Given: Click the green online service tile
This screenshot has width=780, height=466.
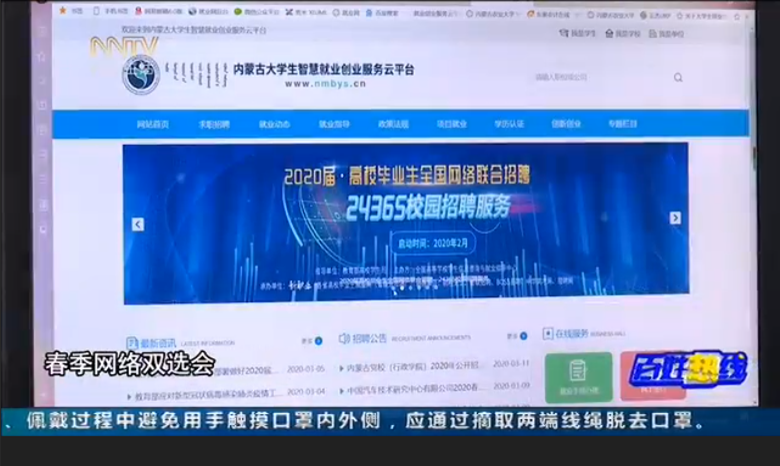Looking at the screenshot, I should 578,375.
